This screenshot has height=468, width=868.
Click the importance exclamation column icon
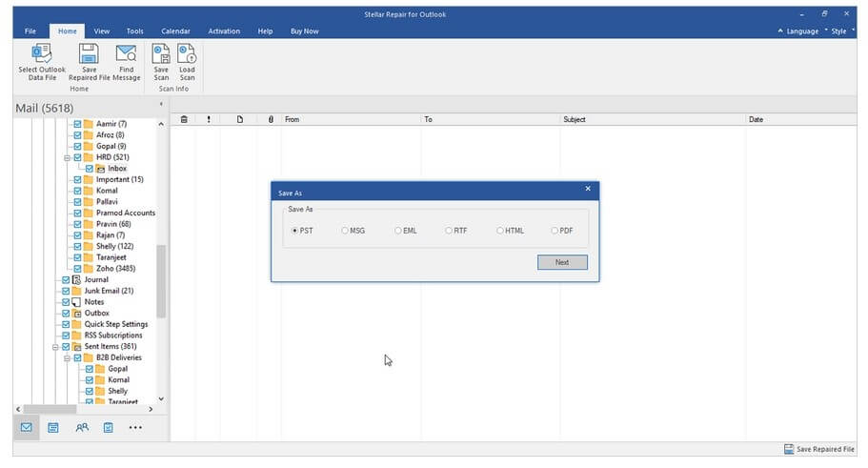click(209, 119)
